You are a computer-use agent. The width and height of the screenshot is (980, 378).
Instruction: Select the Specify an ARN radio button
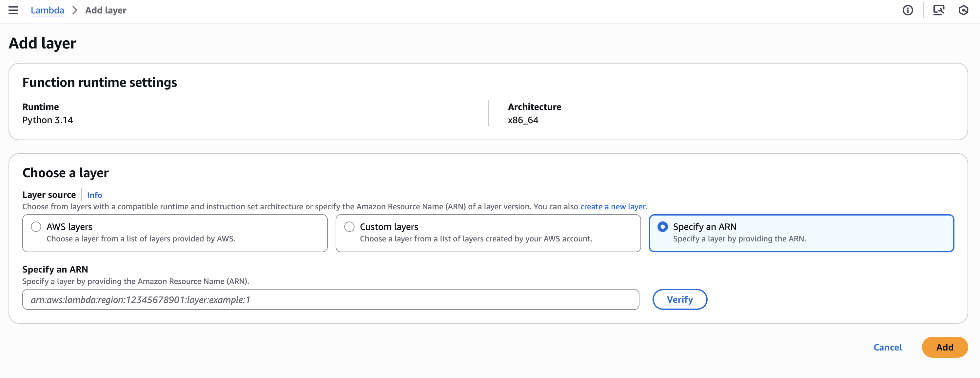[x=662, y=227]
